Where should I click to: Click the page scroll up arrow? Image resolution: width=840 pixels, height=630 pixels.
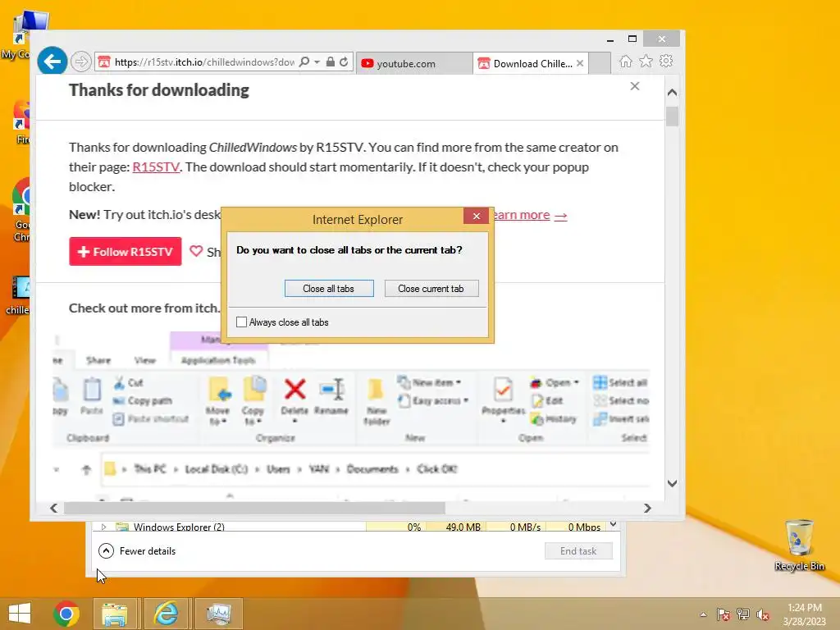tap(673, 93)
